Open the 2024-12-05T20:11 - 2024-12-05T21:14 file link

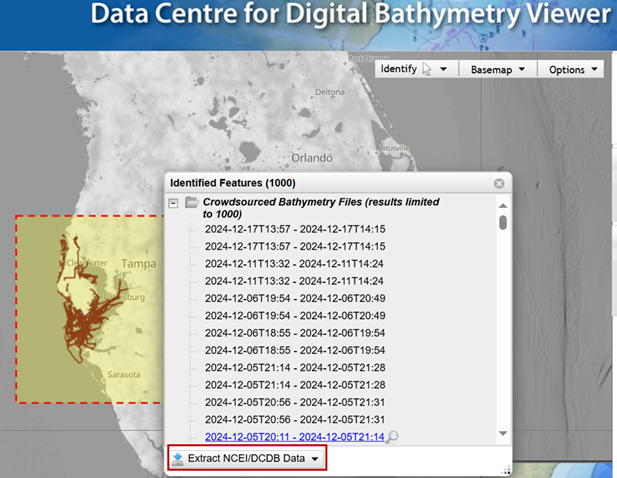[294, 437]
